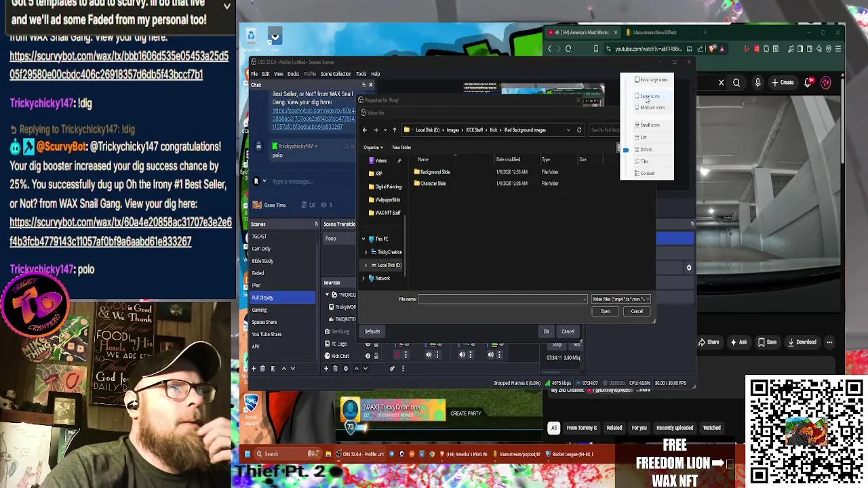Viewport: 868px width, 488px height.
Task: Open the browser hamburger menu
Action: coord(838,49)
